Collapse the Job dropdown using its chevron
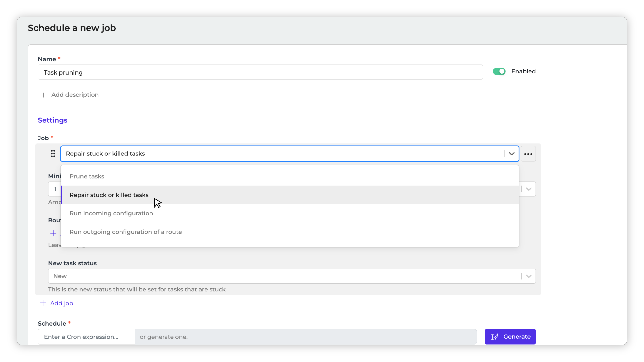Image resolution: width=644 pixels, height=362 pixels. pos(512,154)
